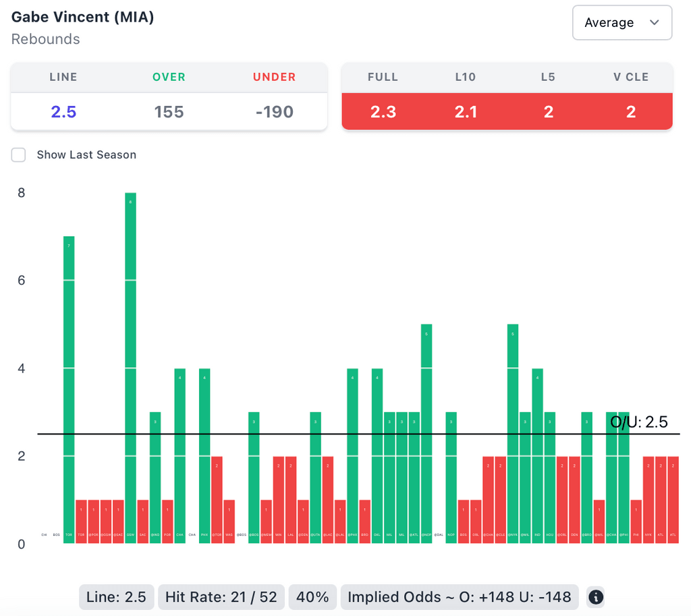691x616 pixels.
Task: Click the green @UTA bar showing 3
Action: 316,478
